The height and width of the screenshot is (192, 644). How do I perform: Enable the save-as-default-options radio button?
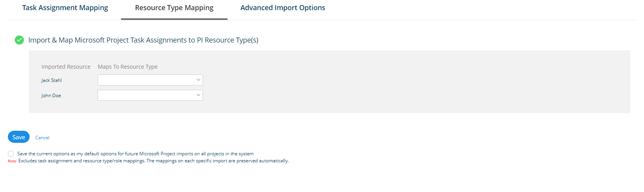coord(11,154)
